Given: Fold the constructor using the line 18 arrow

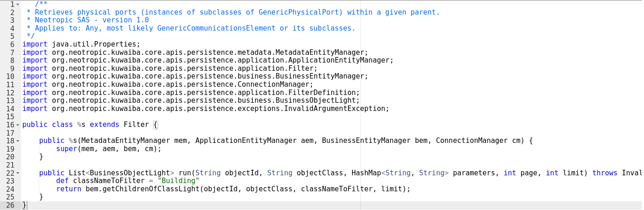Looking at the screenshot, I should (18, 141).
